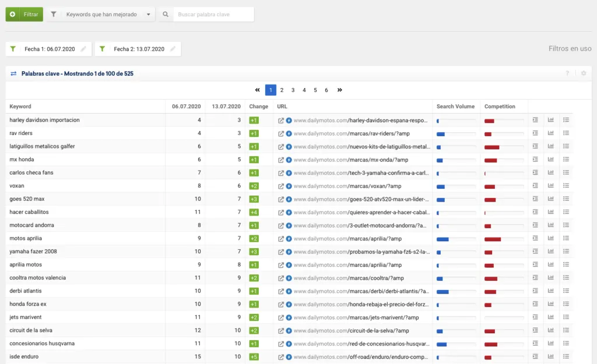Click the +5 change badge for isde enduro
Viewport: 597px width, 364px height.
tap(254, 357)
